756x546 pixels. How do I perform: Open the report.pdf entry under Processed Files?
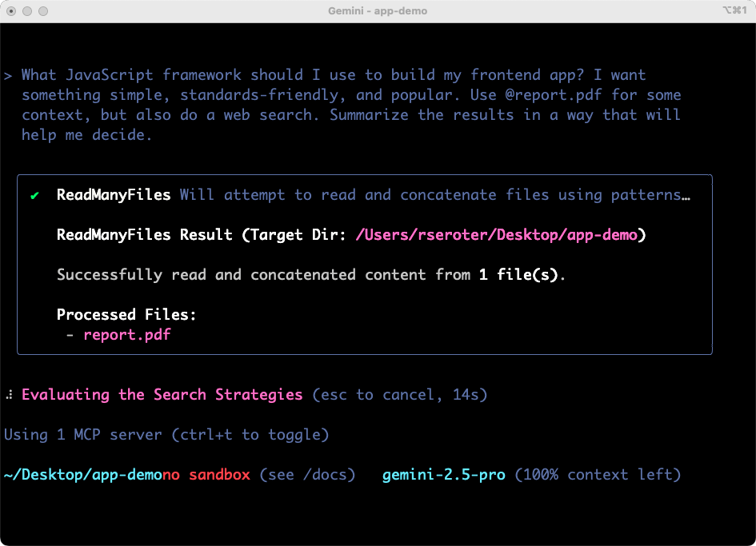(x=127, y=335)
